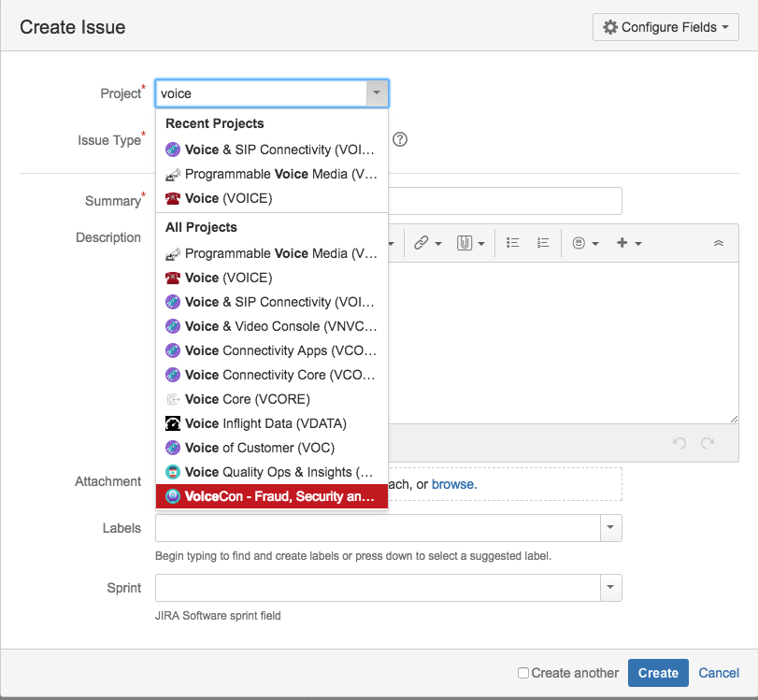Image resolution: width=758 pixels, height=700 pixels.
Task: Expand the Project field dropdown arrow
Action: pyautogui.click(x=376, y=93)
